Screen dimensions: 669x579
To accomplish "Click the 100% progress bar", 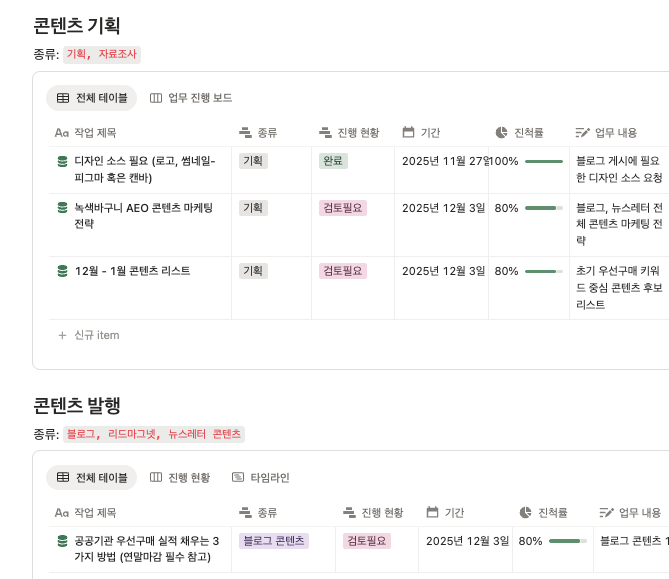I will (544, 161).
